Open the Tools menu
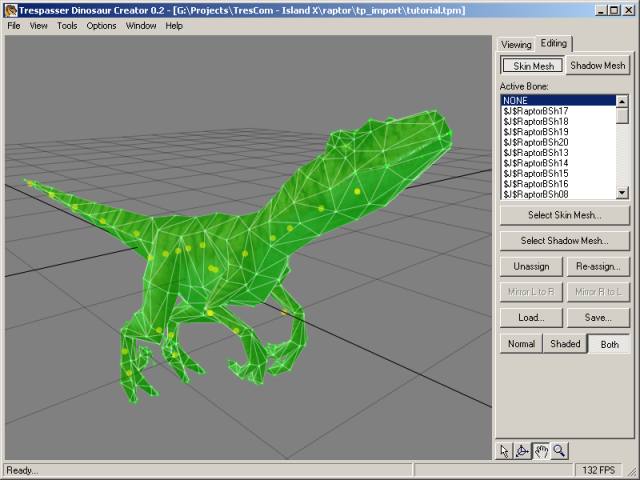This screenshot has height=480, width=640. (x=67, y=26)
